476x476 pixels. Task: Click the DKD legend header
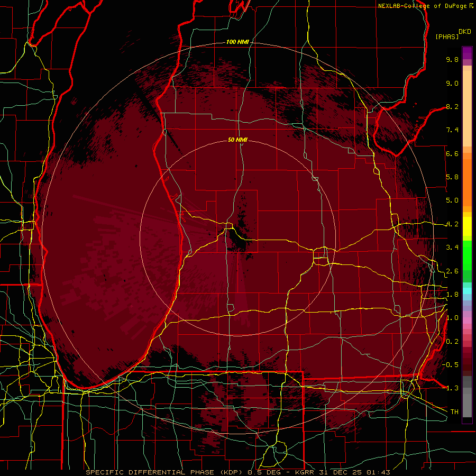coord(465,32)
